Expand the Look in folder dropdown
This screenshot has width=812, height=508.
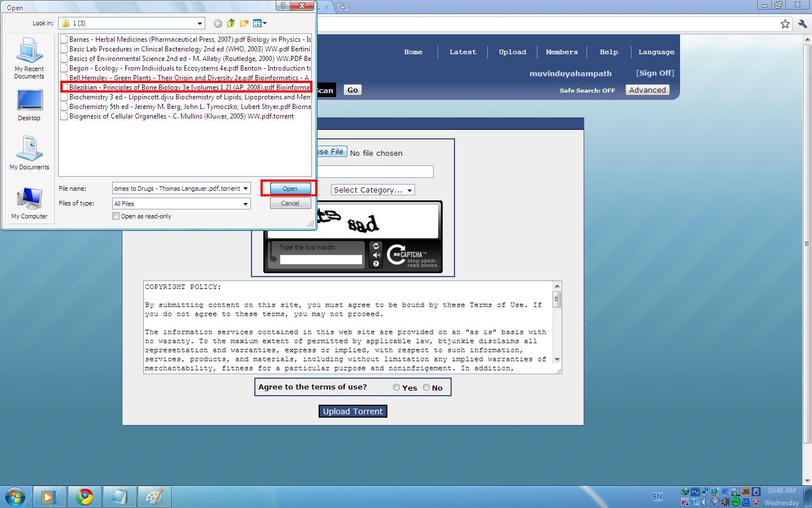(200, 24)
